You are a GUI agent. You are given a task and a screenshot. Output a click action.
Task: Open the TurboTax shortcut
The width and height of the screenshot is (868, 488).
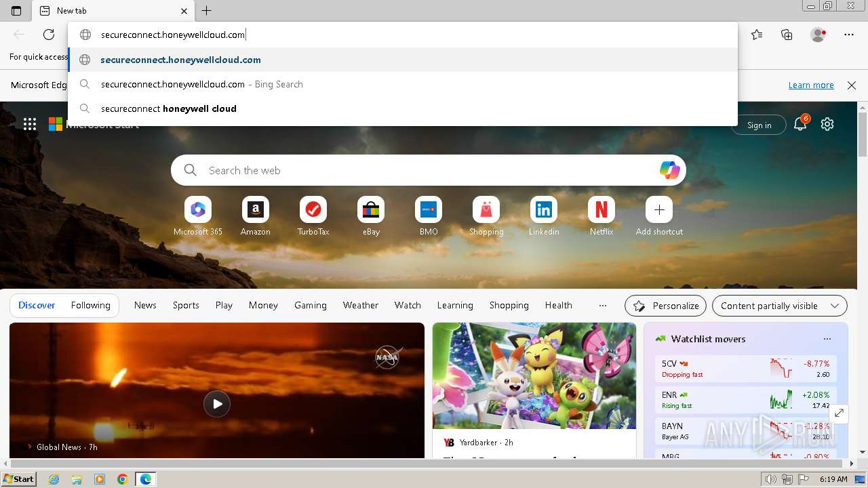click(x=313, y=216)
